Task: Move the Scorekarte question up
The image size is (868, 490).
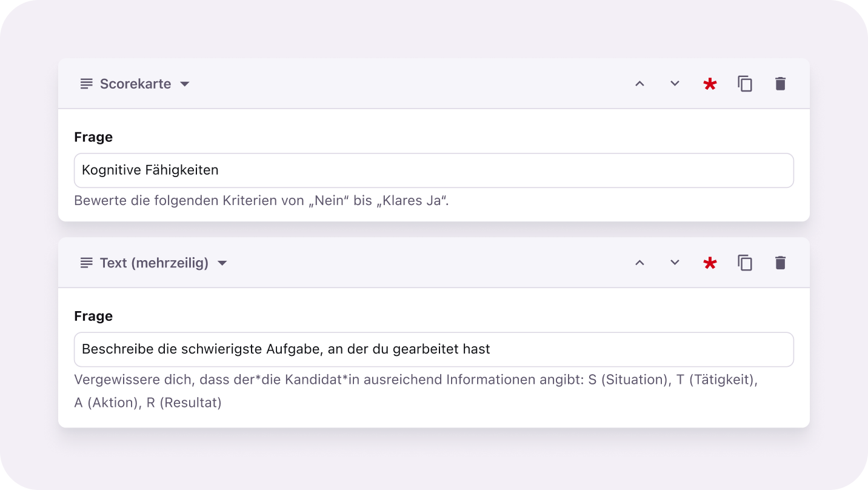Action: coord(639,84)
